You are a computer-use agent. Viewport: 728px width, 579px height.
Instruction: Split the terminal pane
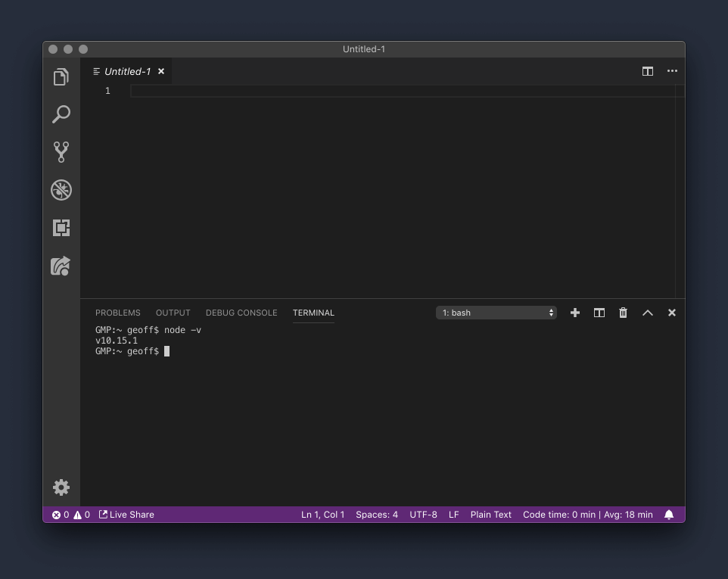599,313
